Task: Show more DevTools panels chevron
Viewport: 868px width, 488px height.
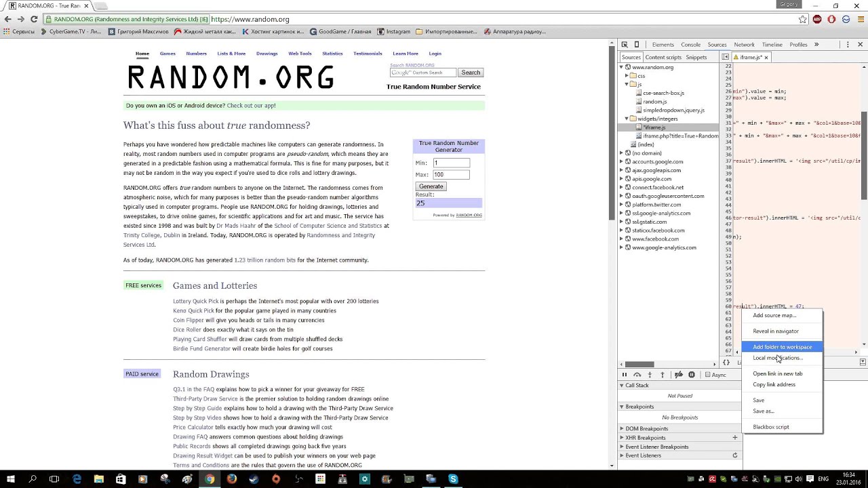Action: click(816, 45)
